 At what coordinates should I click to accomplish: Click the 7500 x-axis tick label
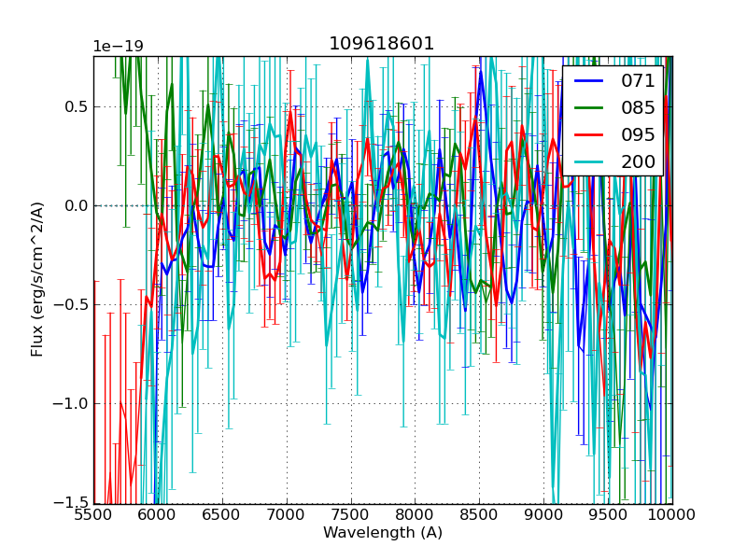[350, 514]
